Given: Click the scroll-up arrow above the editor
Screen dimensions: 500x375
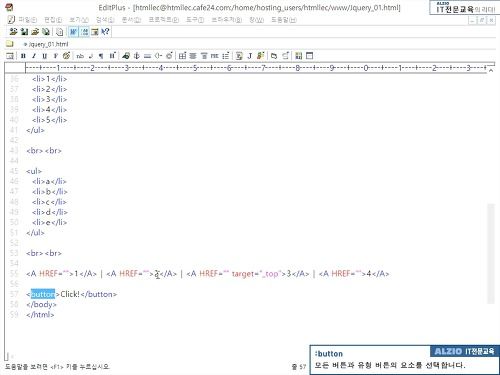Looking at the screenshot, I should pyautogui.click(x=491, y=70).
